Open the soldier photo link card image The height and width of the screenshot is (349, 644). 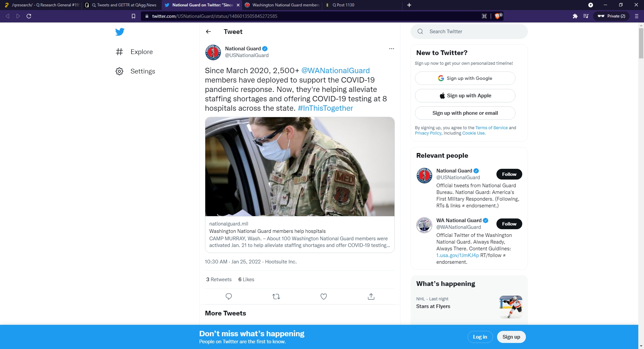[300, 166]
